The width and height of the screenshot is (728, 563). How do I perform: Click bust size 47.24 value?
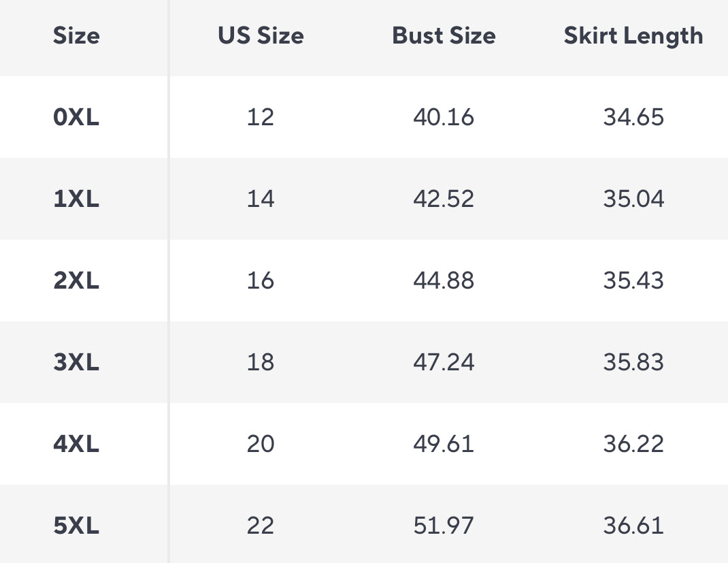pyautogui.click(x=444, y=362)
